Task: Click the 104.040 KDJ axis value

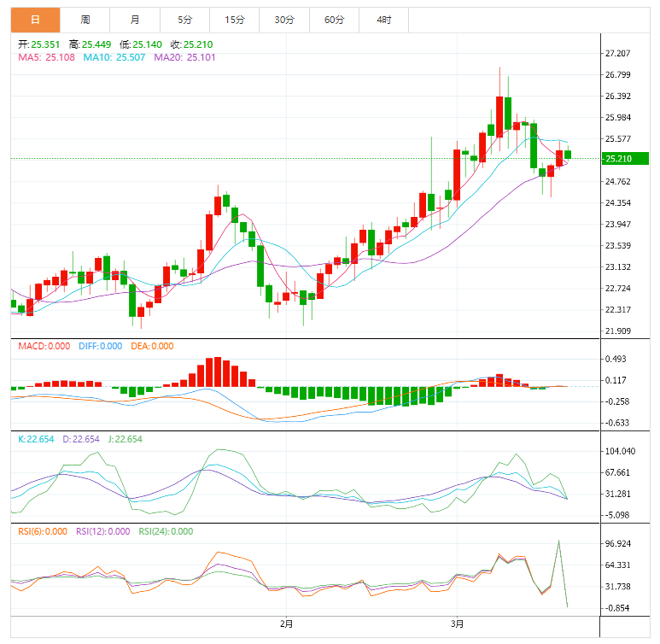Action: point(620,451)
